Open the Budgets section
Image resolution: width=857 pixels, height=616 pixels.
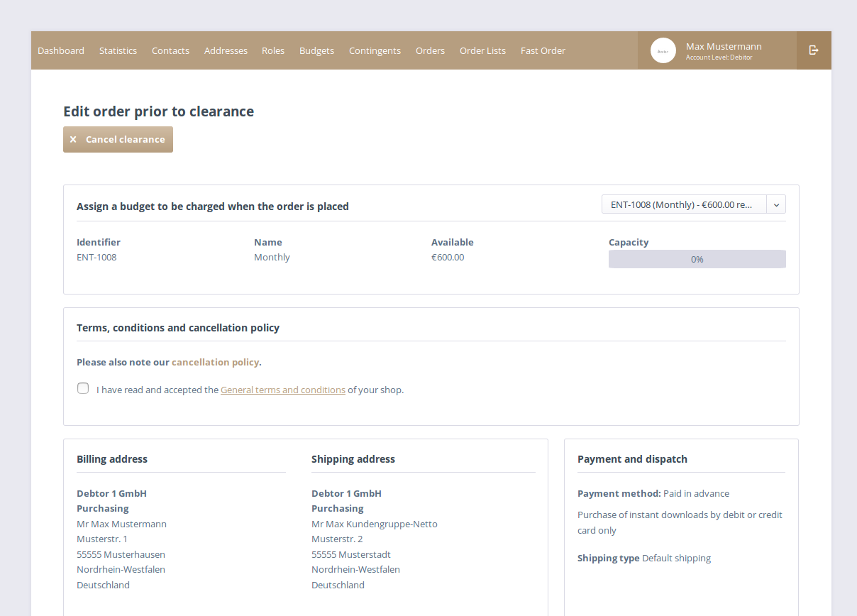[316, 51]
